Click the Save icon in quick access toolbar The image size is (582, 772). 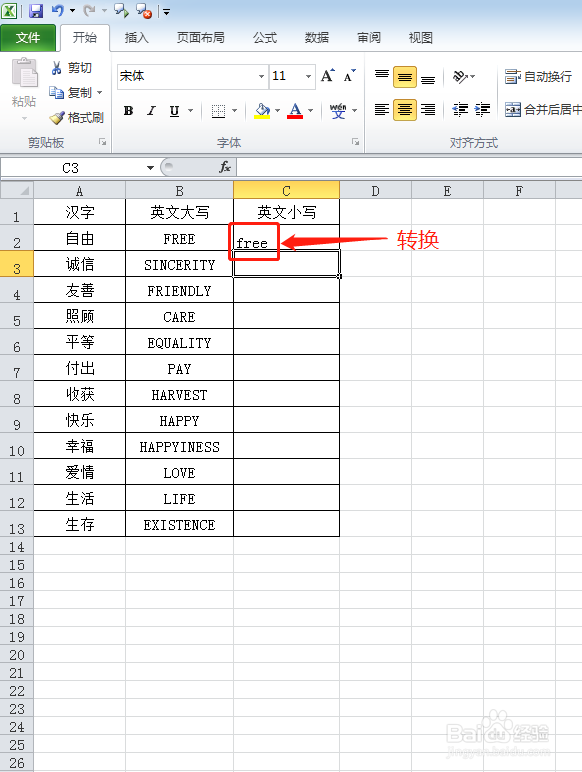pyautogui.click(x=35, y=10)
